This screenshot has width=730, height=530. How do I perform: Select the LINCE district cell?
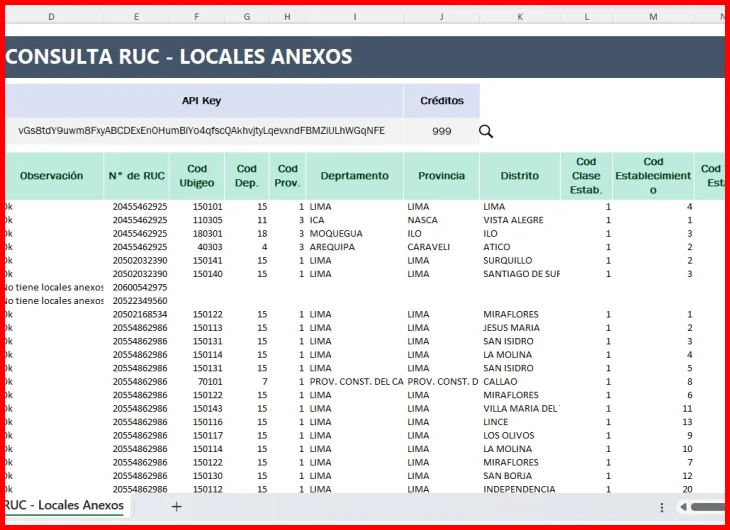520,422
